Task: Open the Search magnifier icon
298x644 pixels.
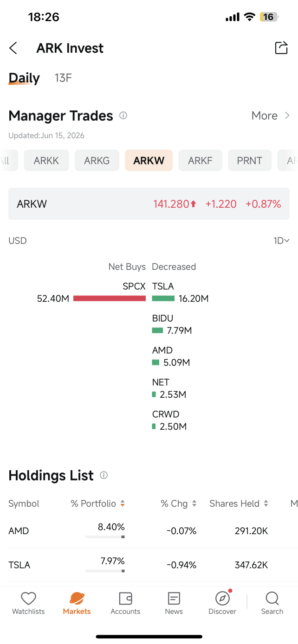Action: [272, 599]
